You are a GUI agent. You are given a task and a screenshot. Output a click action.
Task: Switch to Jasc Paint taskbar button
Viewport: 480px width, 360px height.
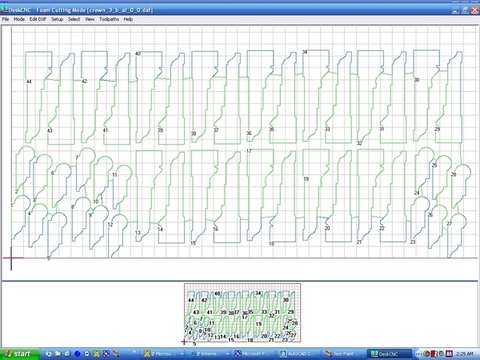pos(343,354)
